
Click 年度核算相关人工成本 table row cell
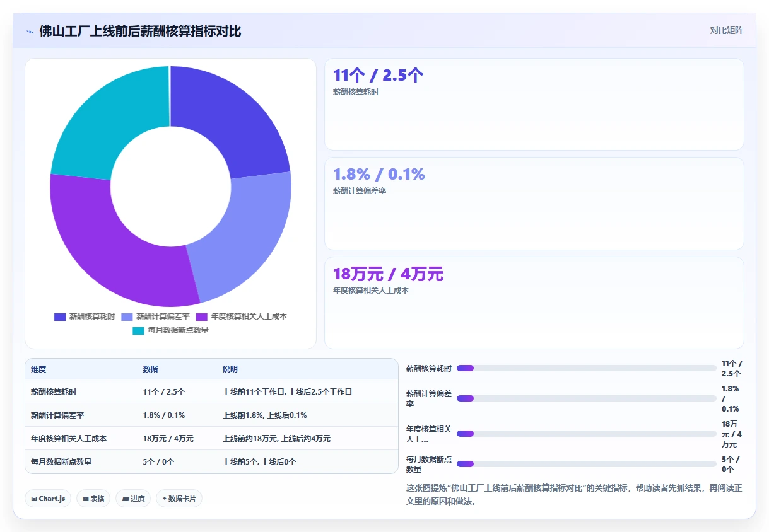point(69,439)
